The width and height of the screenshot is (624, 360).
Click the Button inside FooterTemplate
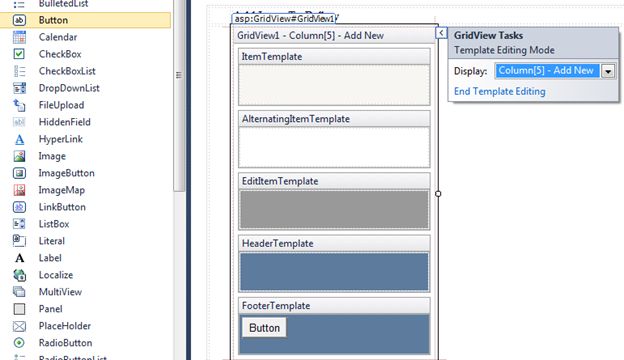click(x=264, y=328)
